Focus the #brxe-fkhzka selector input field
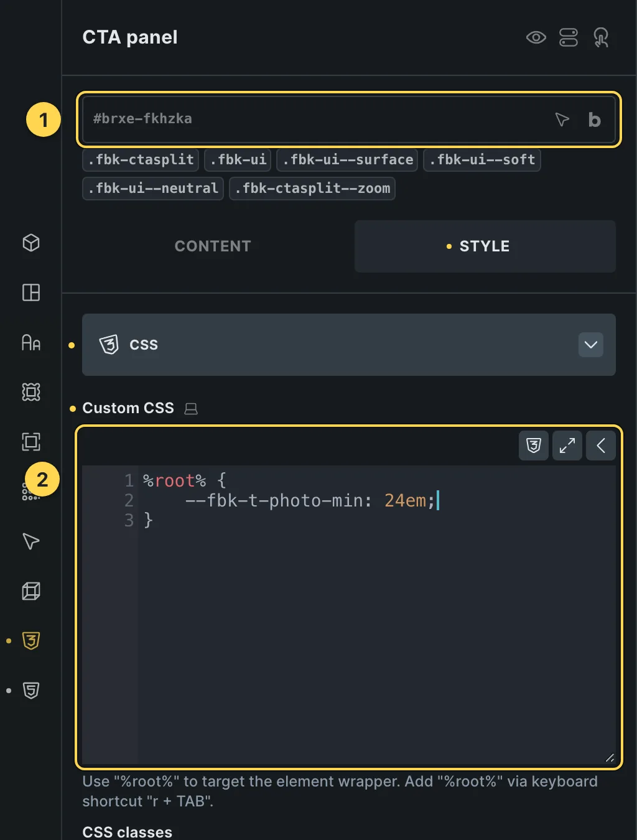This screenshot has height=840, width=637. point(349,119)
